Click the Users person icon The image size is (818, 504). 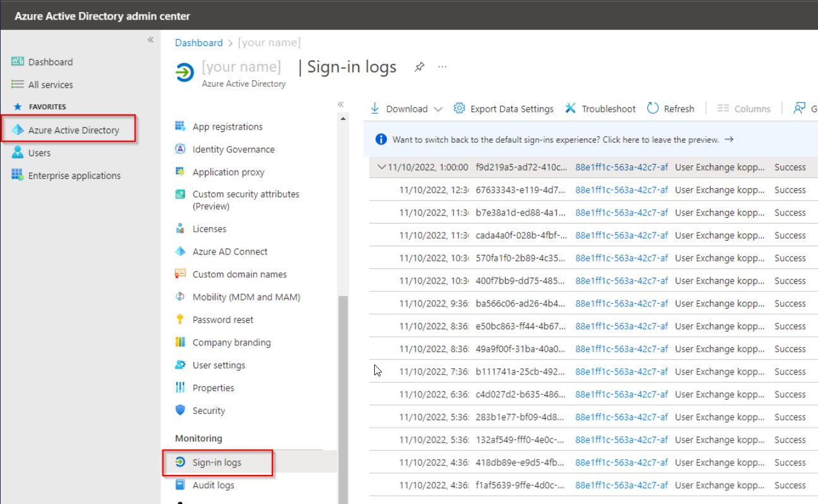tap(18, 152)
